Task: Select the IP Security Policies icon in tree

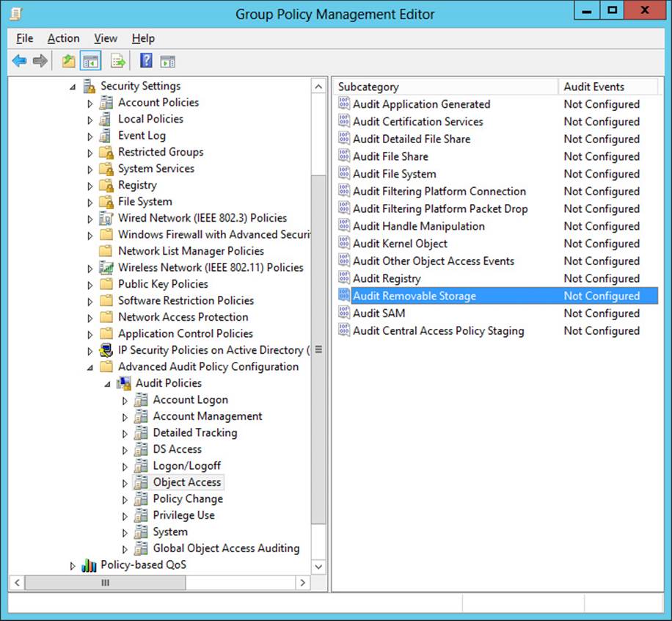Action: tap(106, 350)
